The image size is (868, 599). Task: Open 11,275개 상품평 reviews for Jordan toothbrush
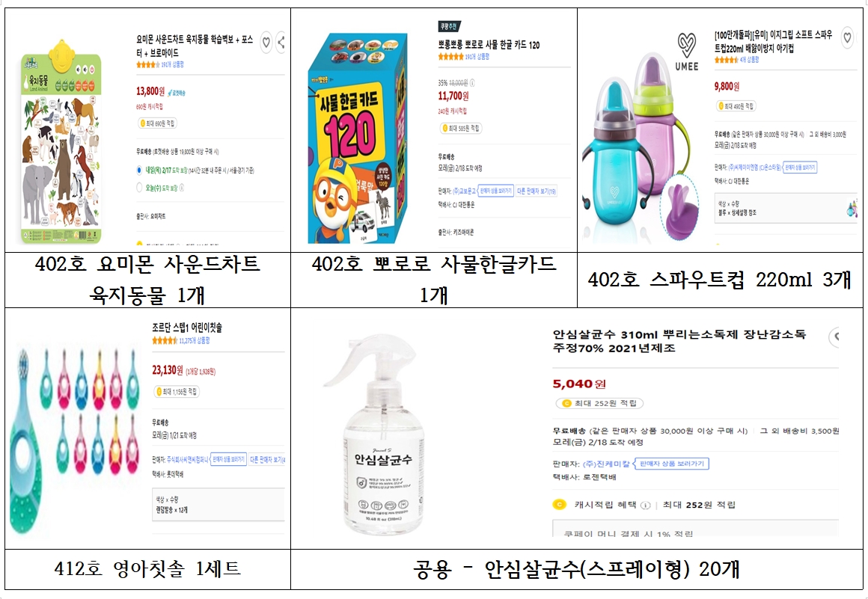pos(195,341)
